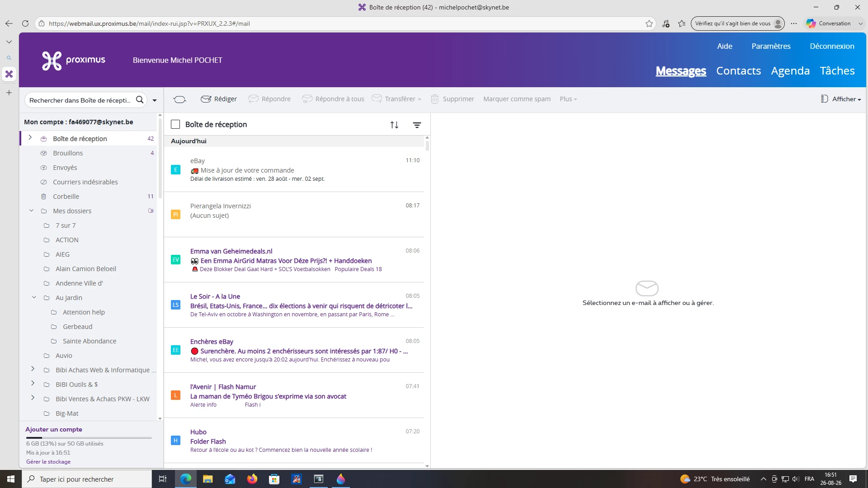Screen dimensions: 868x488
Task: Click the Emma van Geheimedeals avatar
Action: tap(176, 260)
